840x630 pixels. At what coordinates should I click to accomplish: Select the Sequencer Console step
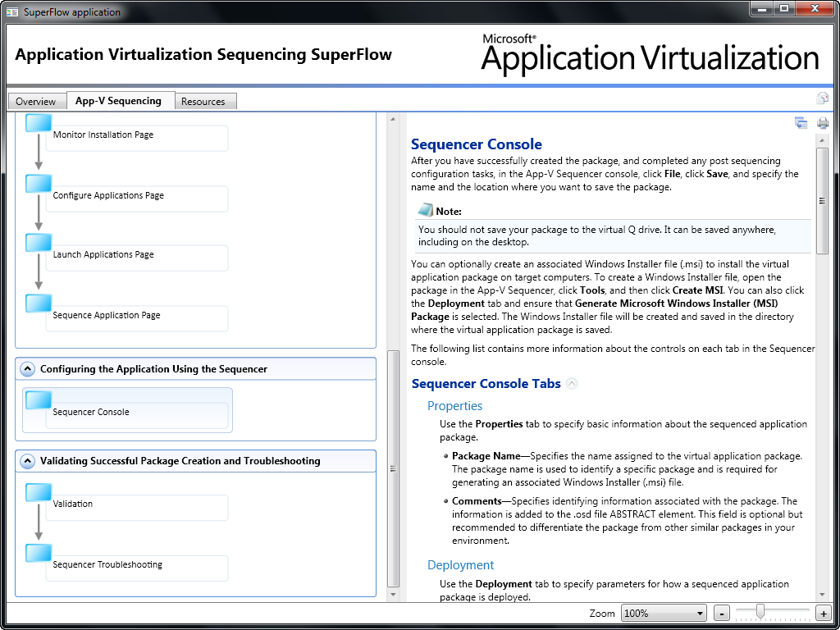[127, 410]
